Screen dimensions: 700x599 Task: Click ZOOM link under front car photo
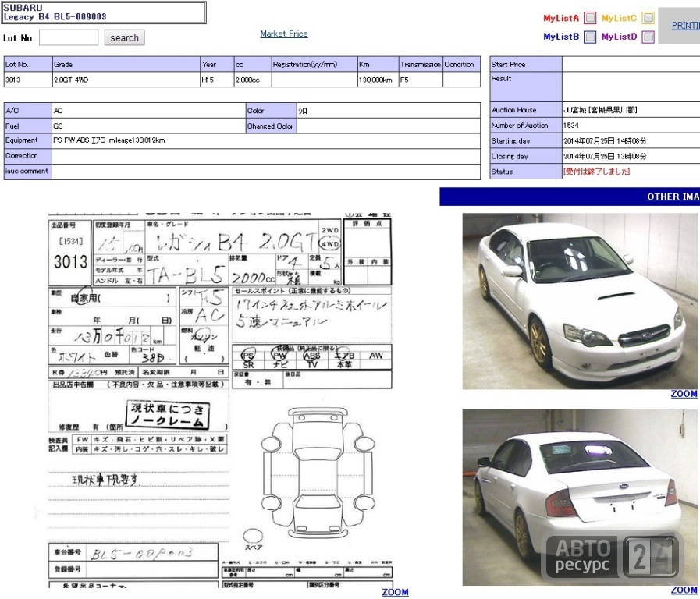tap(684, 394)
